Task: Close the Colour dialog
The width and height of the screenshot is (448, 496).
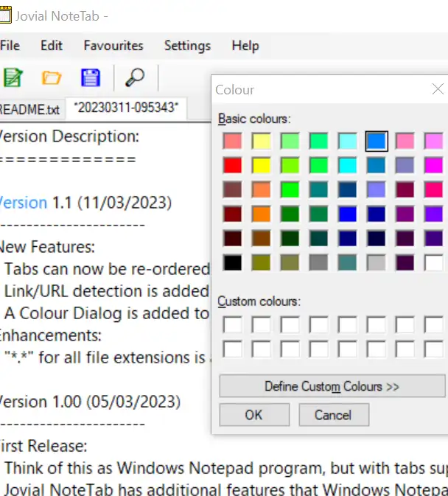Action: coord(438,89)
